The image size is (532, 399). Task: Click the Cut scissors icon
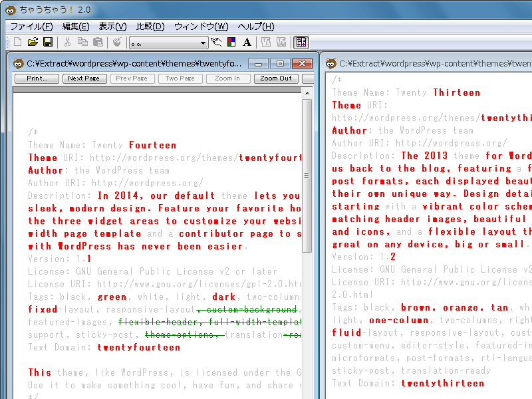point(68,42)
